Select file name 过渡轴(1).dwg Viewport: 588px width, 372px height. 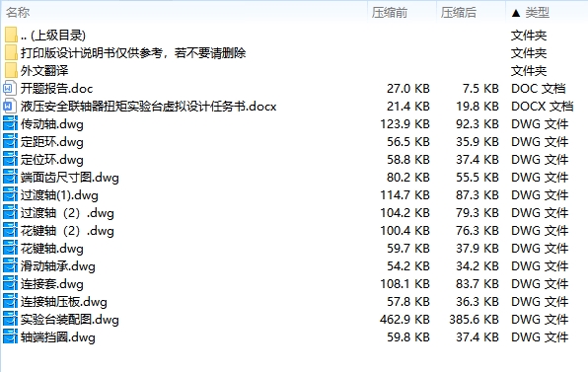[x=59, y=195]
